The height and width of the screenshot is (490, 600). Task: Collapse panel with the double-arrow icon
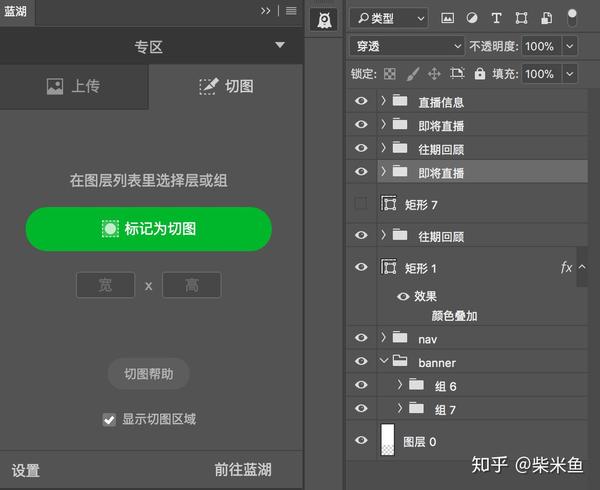point(265,11)
